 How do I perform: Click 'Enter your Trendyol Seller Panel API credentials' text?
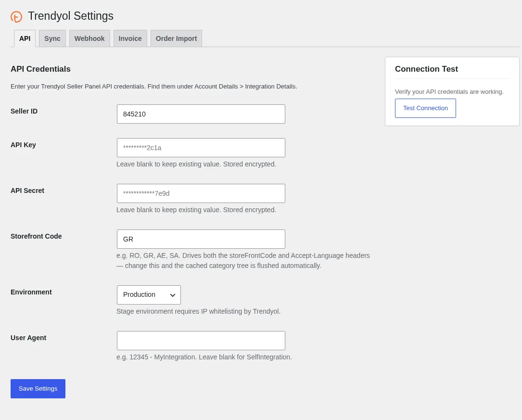[154, 87]
